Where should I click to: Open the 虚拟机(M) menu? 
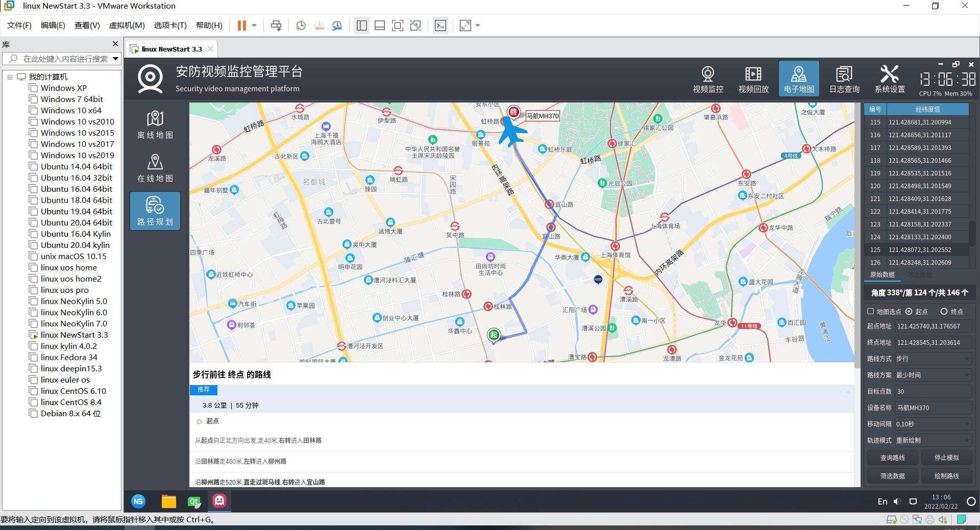[127, 26]
